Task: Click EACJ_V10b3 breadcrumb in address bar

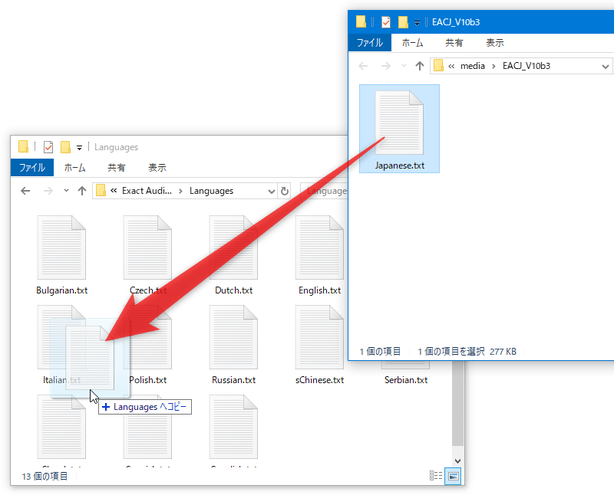Action: click(526, 66)
